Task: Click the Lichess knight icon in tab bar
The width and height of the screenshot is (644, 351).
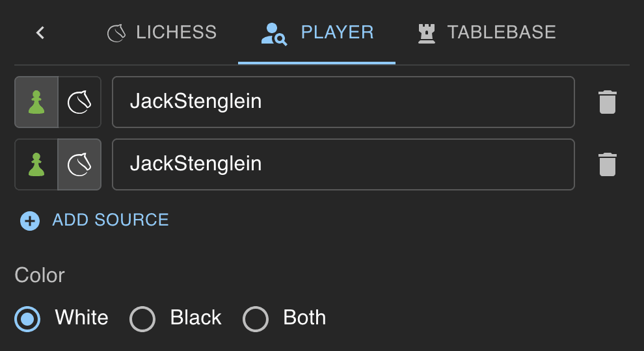Action: (116, 33)
